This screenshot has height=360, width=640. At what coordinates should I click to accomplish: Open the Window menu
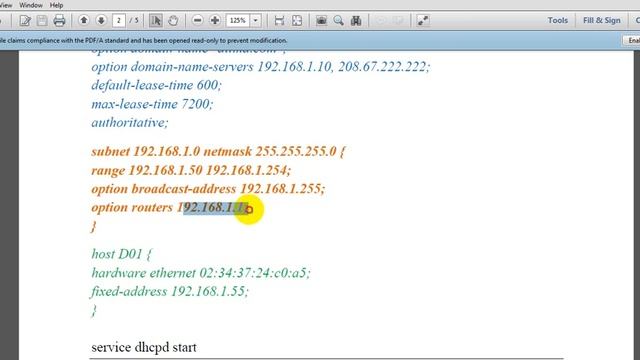31,5
